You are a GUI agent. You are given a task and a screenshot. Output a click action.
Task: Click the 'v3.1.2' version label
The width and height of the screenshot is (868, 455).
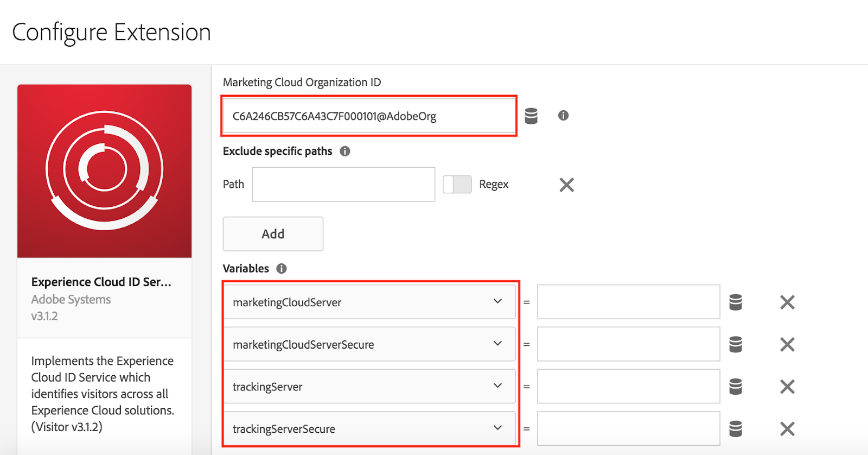click(x=44, y=316)
